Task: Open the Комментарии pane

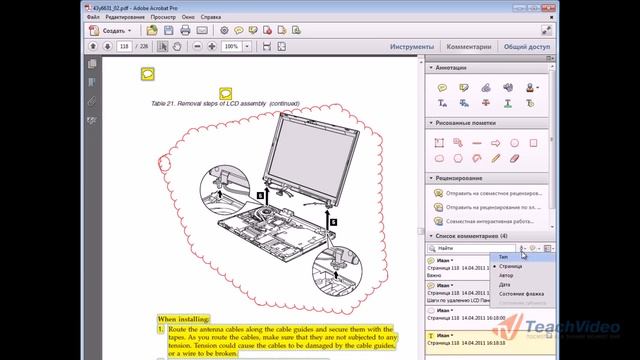Action: coord(469,47)
